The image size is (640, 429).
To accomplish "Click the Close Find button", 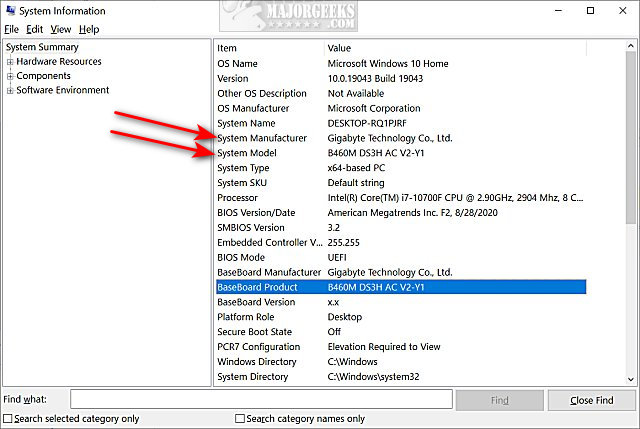I will click(x=591, y=400).
